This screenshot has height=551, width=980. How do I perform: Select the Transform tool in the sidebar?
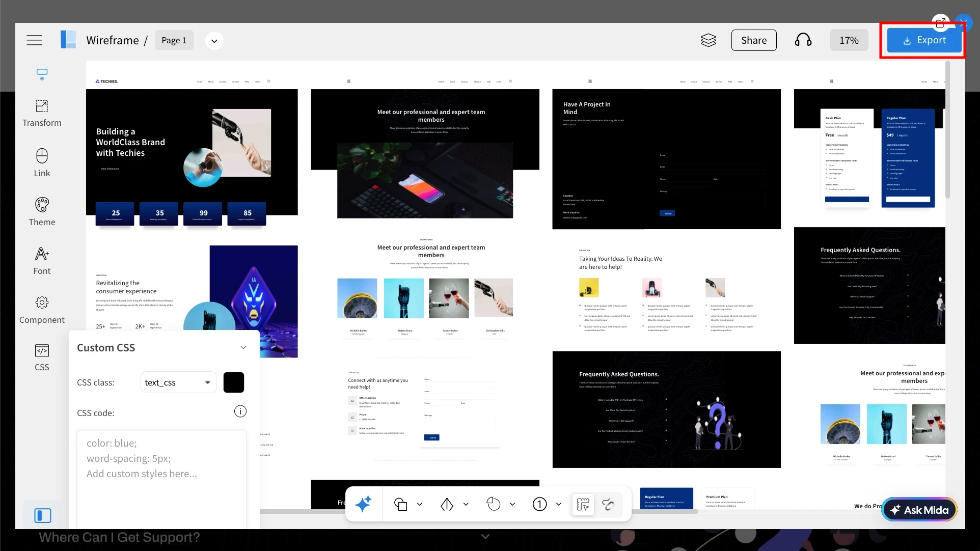[42, 113]
